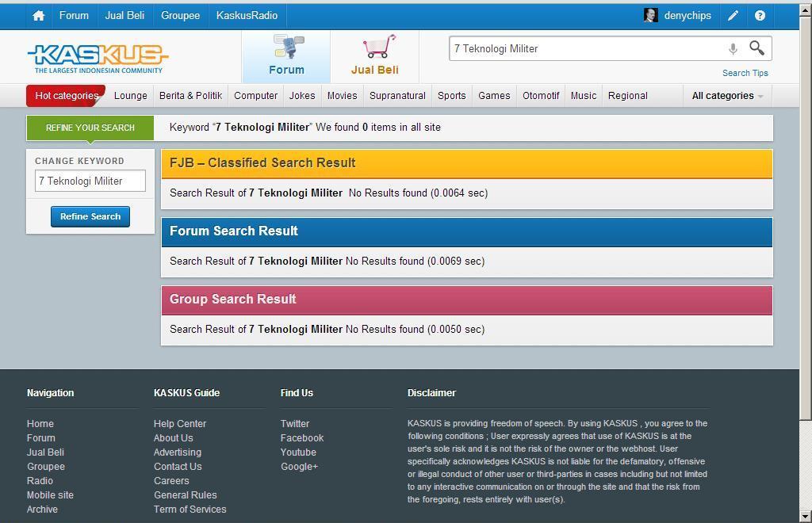Screen dimensions: 812x523
Task: Open Radio footer link
Action: (x=40, y=480)
